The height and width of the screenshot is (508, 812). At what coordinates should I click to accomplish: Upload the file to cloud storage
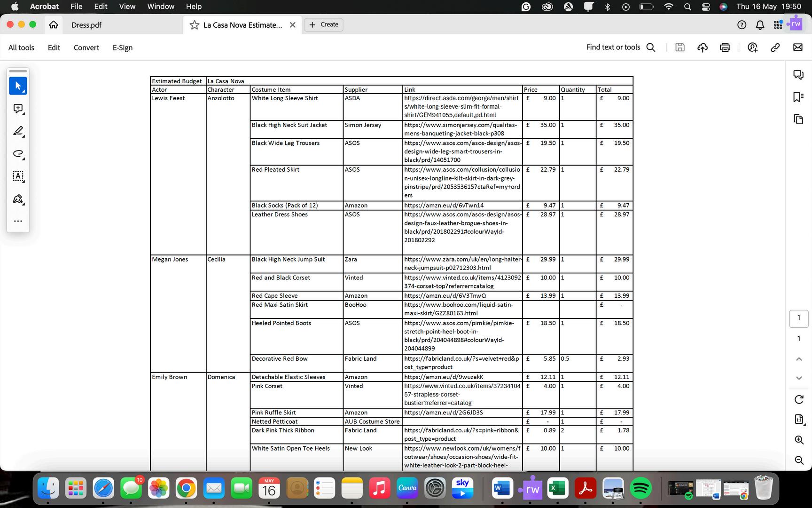coord(703,47)
